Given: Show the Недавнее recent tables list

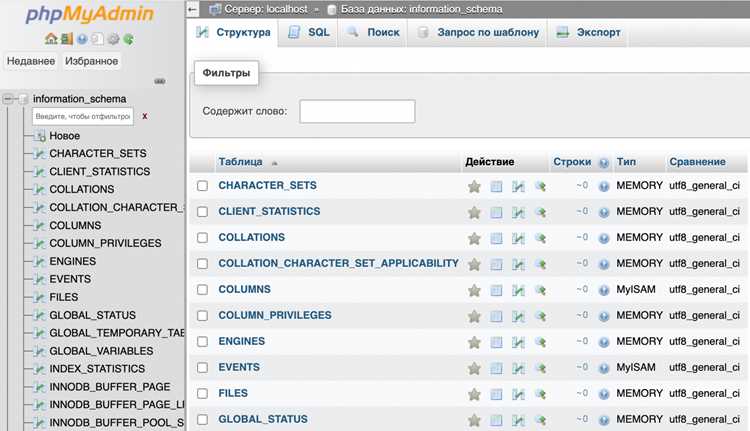Looking at the screenshot, I should click(x=31, y=61).
